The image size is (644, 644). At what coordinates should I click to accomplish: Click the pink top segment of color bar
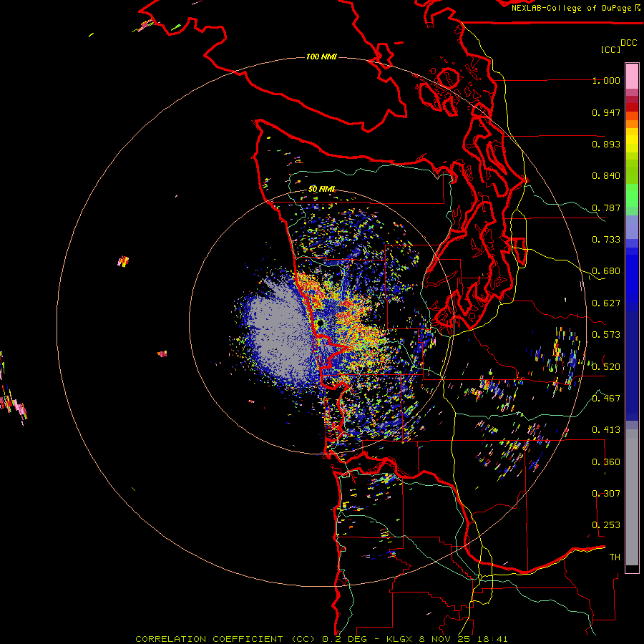(x=632, y=76)
